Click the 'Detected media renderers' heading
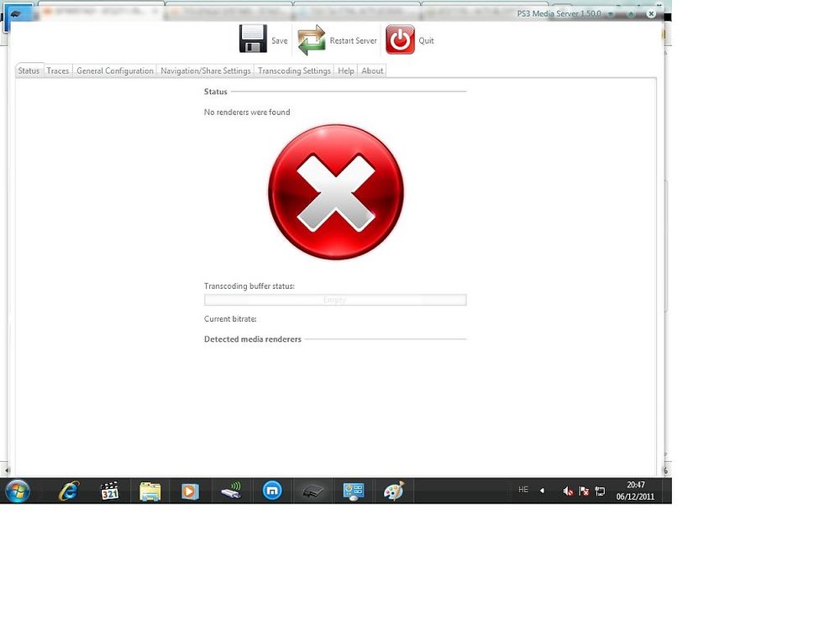 pos(252,339)
